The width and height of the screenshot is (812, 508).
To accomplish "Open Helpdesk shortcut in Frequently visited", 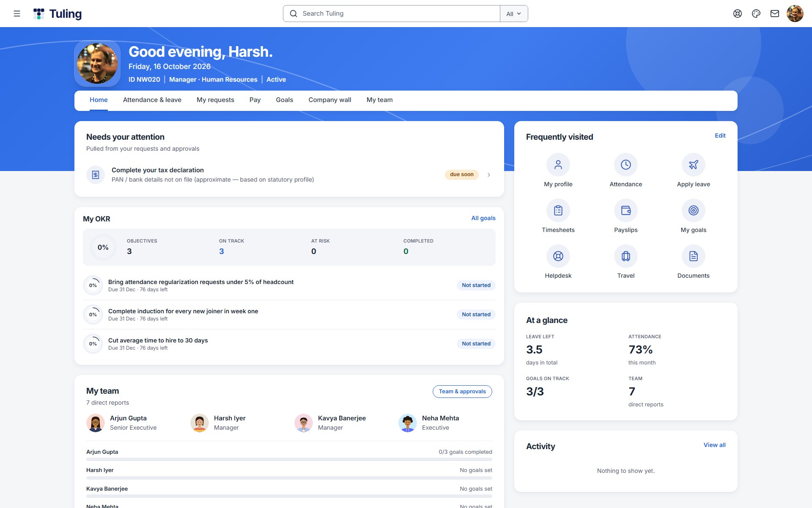I will pyautogui.click(x=558, y=262).
